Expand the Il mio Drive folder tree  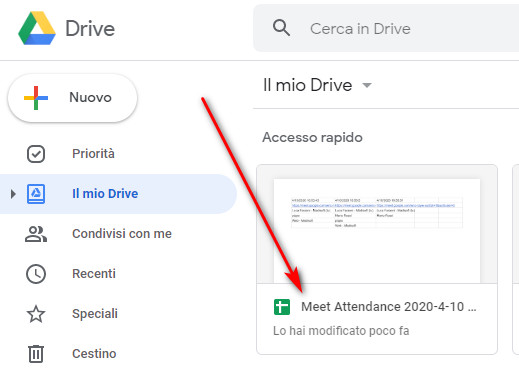(x=13, y=194)
